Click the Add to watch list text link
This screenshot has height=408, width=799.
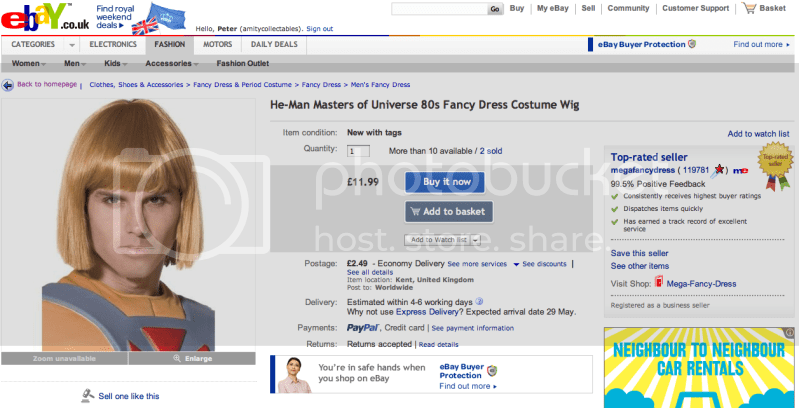[758, 134]
